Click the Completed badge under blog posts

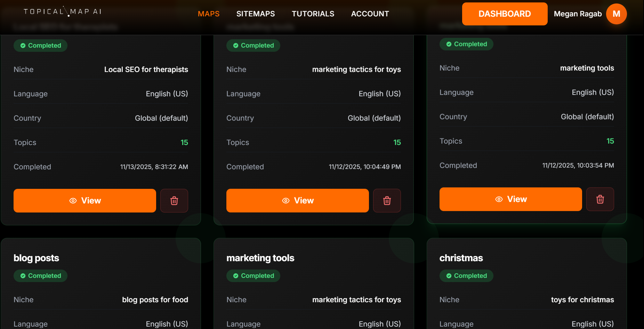(40, 276)
